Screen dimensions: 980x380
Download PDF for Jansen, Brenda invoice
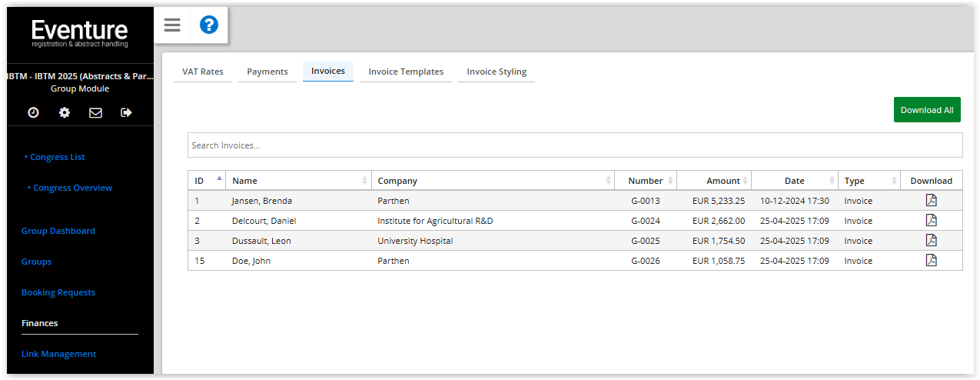tap(931, 201)
